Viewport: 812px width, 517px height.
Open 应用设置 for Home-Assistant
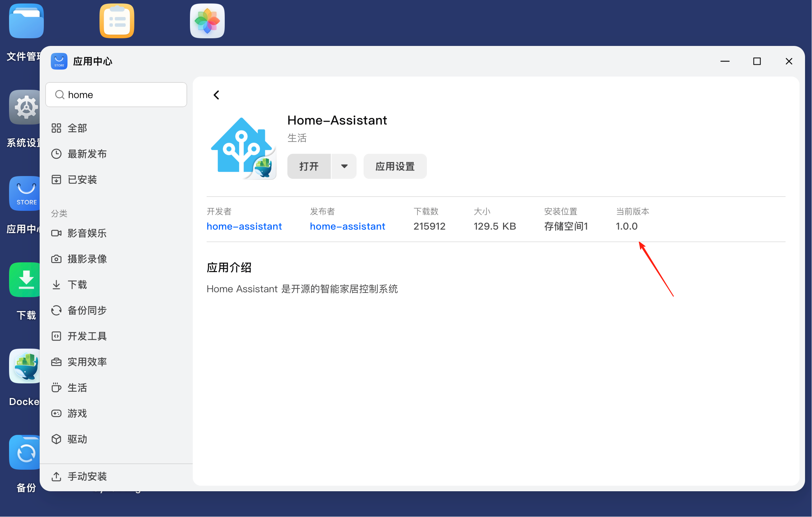(395, 166)
